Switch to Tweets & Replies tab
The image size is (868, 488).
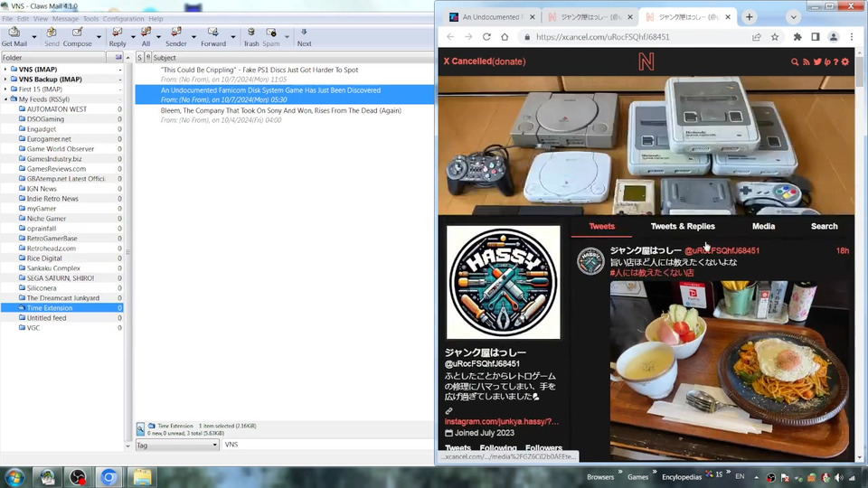[x=683, y=226]
